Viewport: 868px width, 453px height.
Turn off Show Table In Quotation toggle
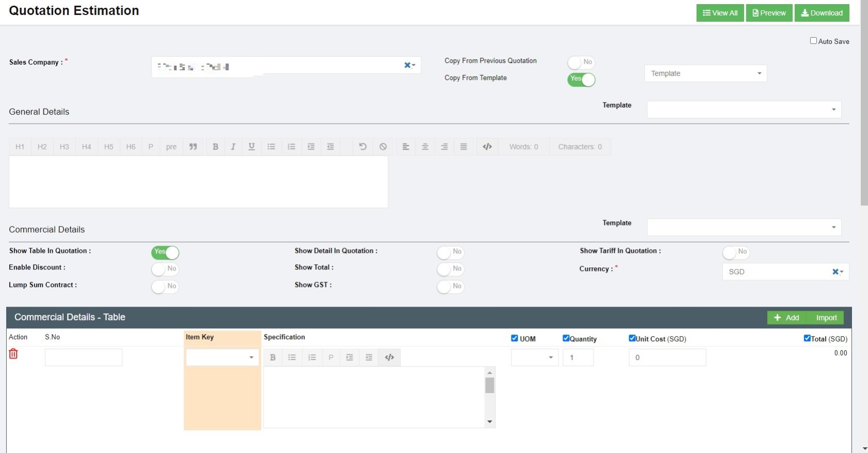coord(165,252)
